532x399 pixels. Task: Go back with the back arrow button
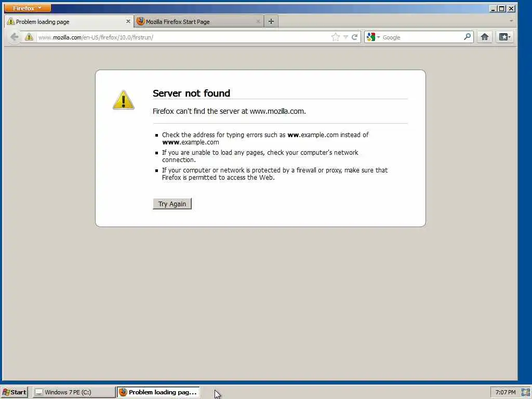click(x=14, y=37)
